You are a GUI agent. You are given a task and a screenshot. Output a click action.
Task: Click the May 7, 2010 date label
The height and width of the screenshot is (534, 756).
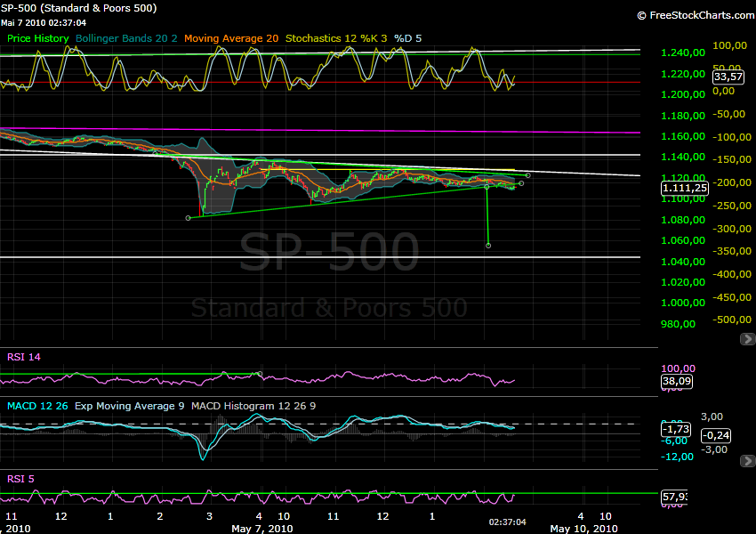(x=261, y=529)
